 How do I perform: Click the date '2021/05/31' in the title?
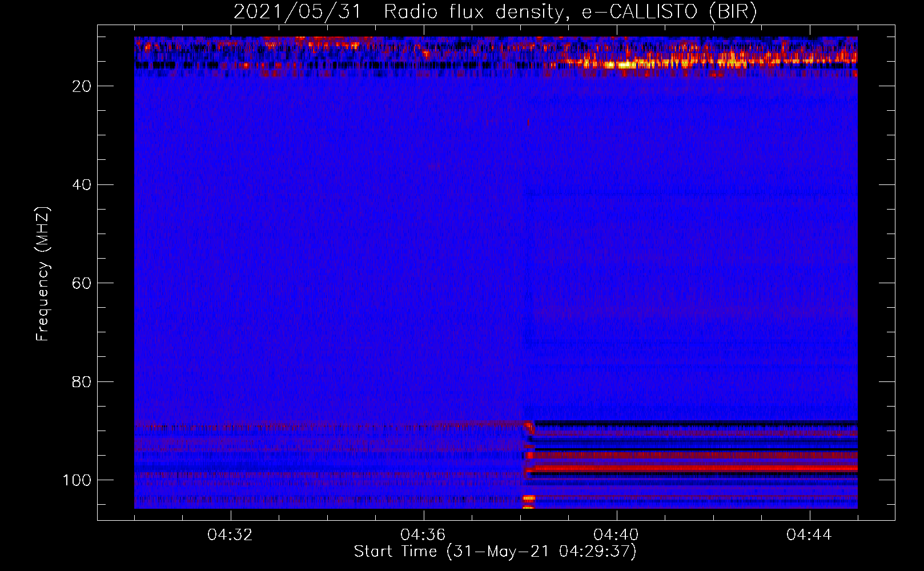tap(297, 12)
